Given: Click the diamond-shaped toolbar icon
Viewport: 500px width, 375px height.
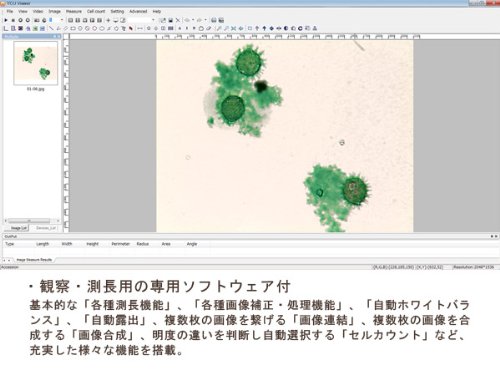Looking at the screenshot, I should click(x=271, y=28).
